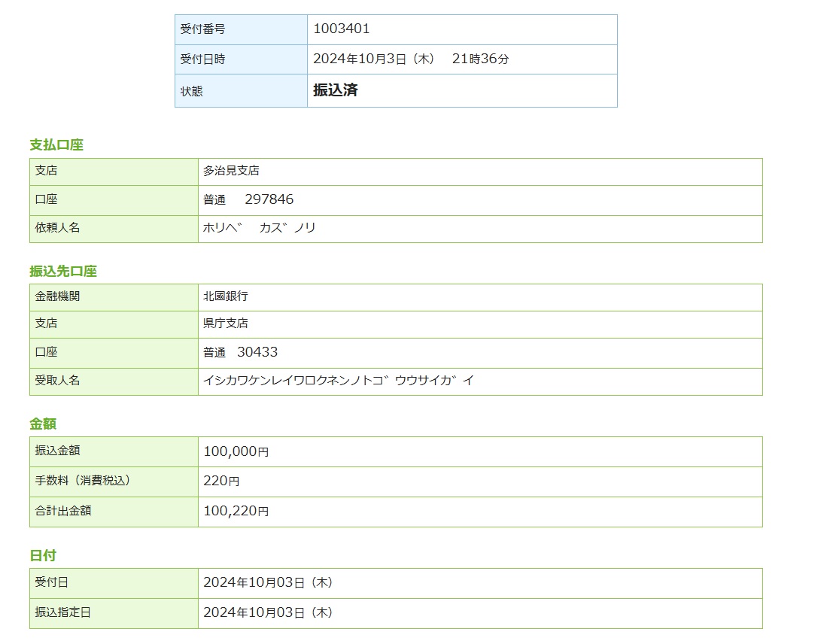This screenshot has width=824, height=644.
Task: Select the 多治見支店 branch name
Action: [x=231, y=171]
